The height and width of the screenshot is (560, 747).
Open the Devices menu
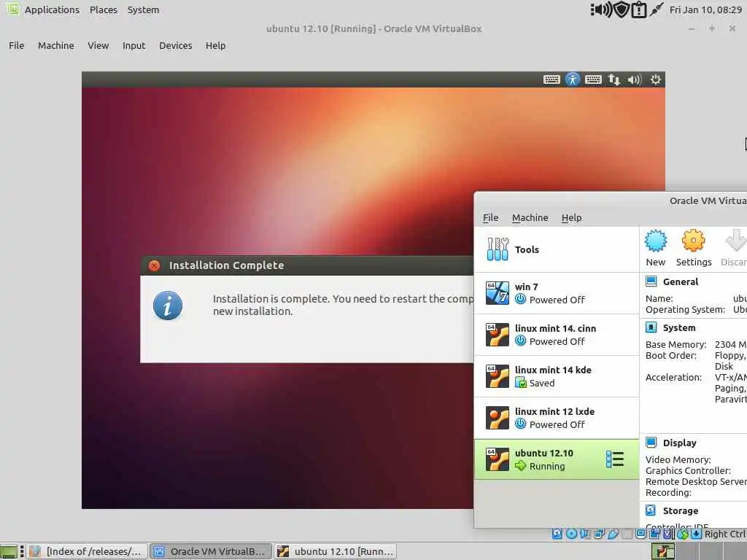(176, 46)
